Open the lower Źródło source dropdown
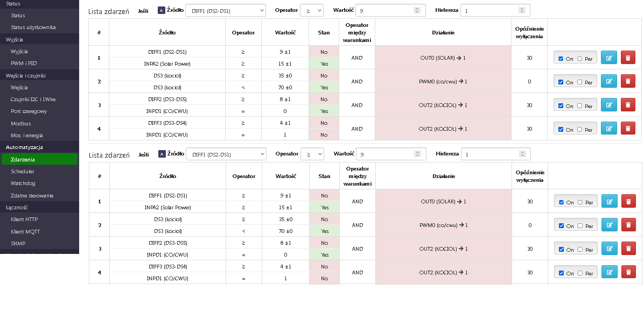Screen dimensions: 644x333 click(226, 154)
